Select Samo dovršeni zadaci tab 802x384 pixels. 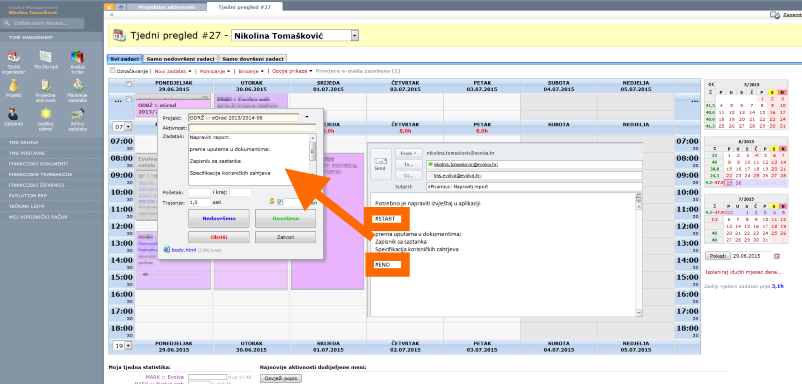coord(253,59)
